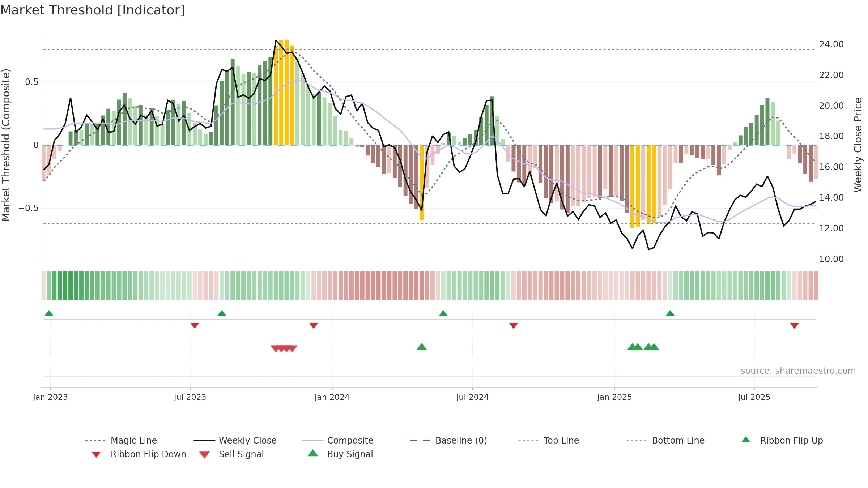Click the ribbon flip up marker in March 2025
Screen dimensions: 868x488
pos(670,313)
